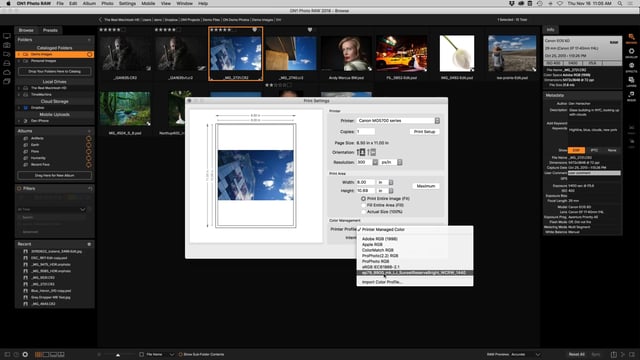Expand The Real Macintosh HD drive
This screenshot has width=640, height=360.
tap(19, 88)
